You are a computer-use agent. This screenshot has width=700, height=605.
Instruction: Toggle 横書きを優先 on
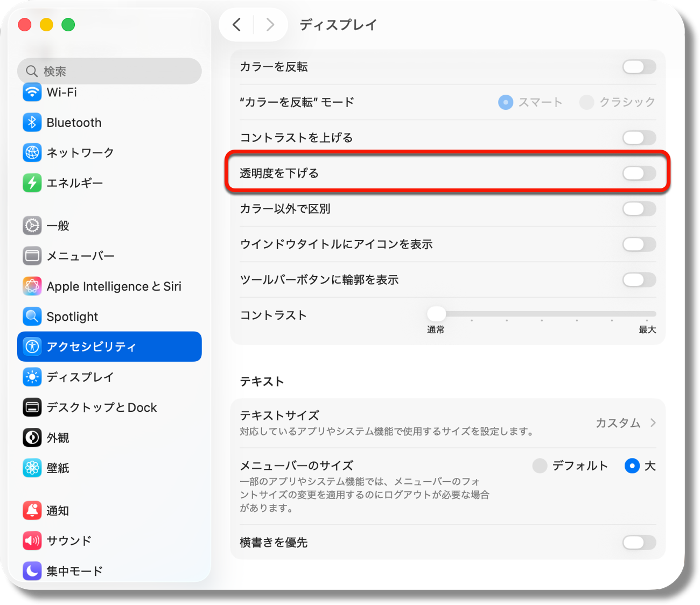point(639,543)
